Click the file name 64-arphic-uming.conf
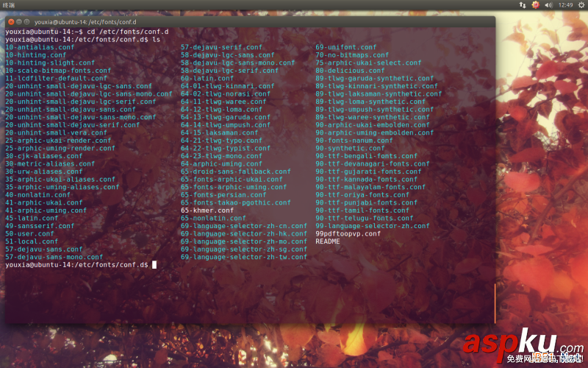 point(221,163)
